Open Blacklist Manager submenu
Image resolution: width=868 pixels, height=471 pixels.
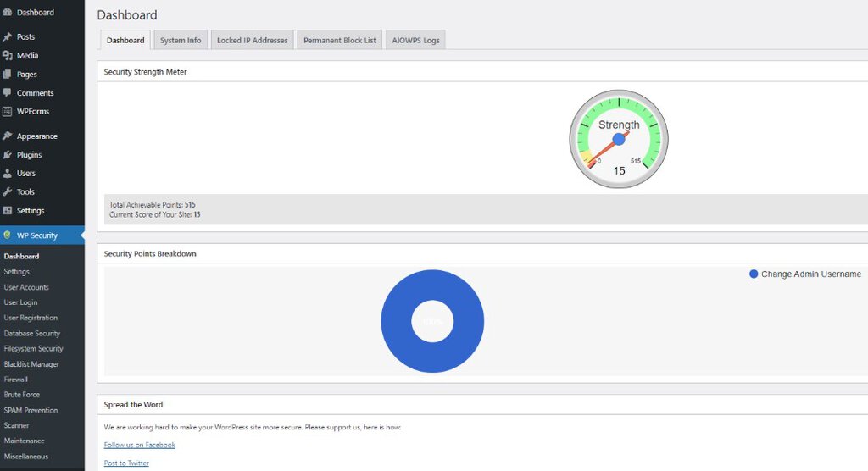point(31,364)
